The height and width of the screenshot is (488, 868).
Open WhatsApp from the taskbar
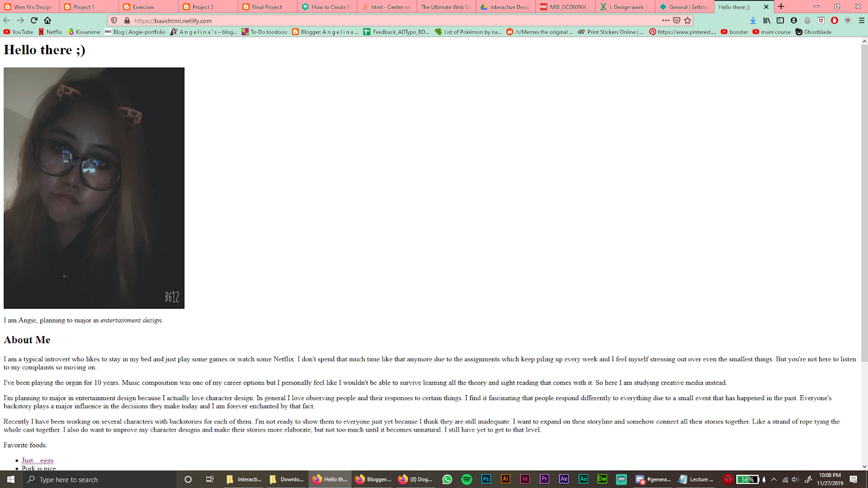(447, 479)
